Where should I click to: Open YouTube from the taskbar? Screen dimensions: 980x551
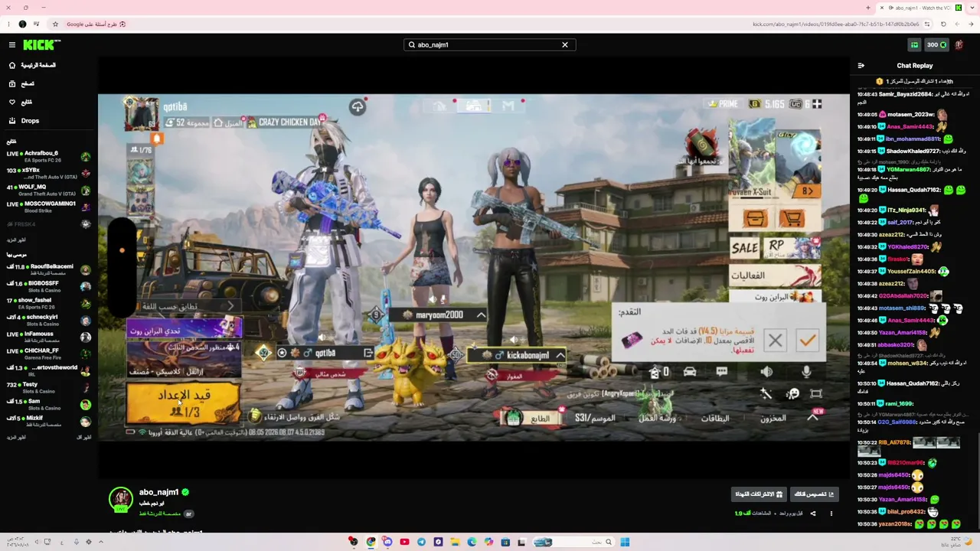[x=404, y=542]
